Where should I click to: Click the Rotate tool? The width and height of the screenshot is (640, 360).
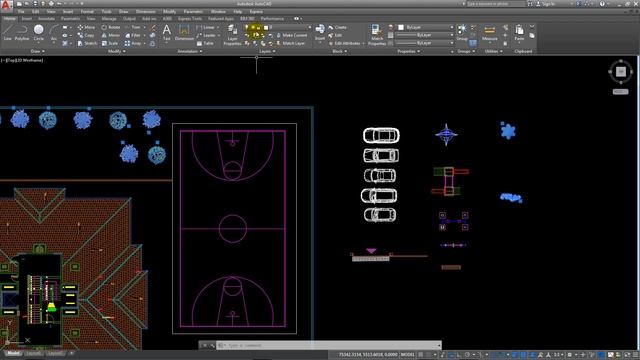tap(111, 27)
